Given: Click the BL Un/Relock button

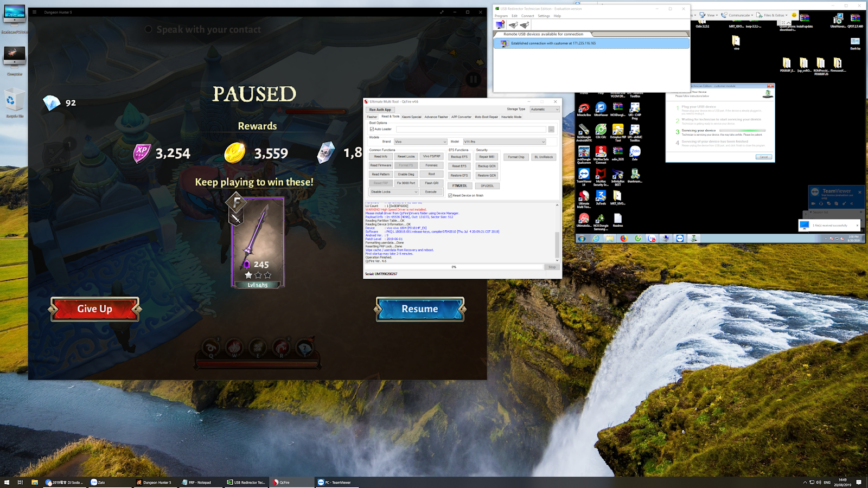Looking at the screenshot, I should pos(544,157).
